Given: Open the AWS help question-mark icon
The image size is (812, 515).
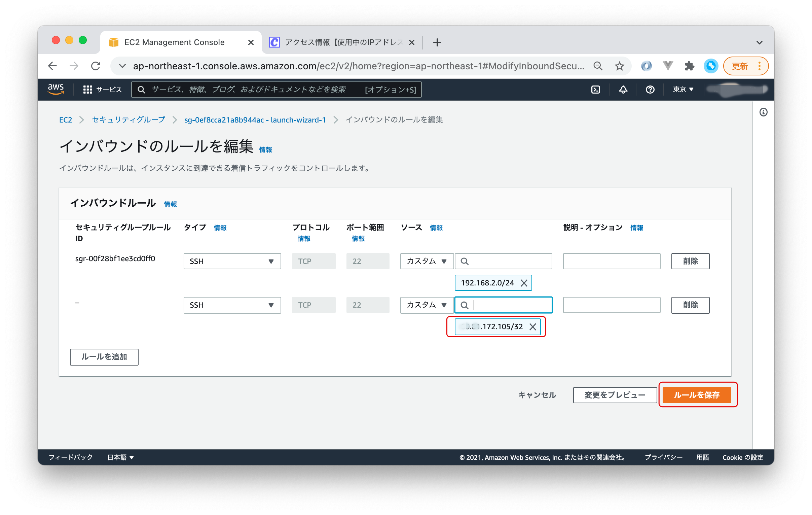Looking at the screenshot, I should click(650, 90).
